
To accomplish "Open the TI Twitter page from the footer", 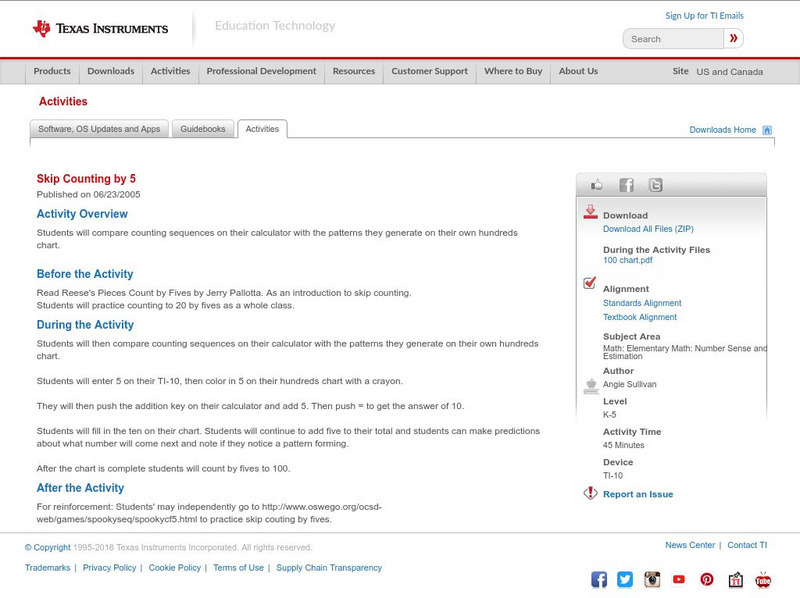I will [x=625, y=579].
